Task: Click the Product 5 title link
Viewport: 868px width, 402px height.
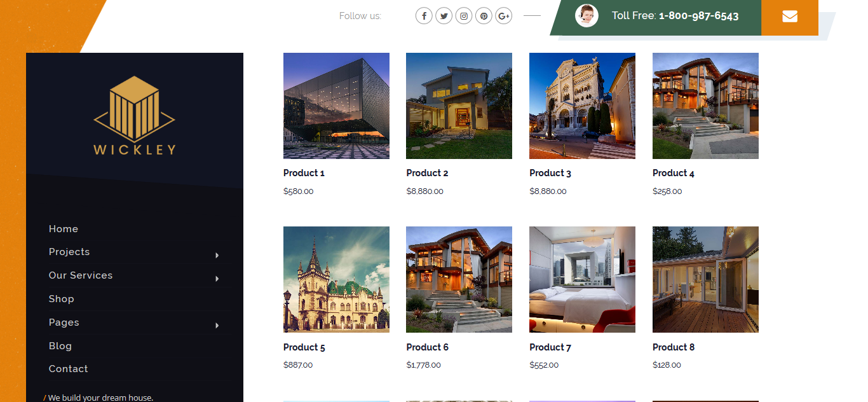Action: pos(304,347)
